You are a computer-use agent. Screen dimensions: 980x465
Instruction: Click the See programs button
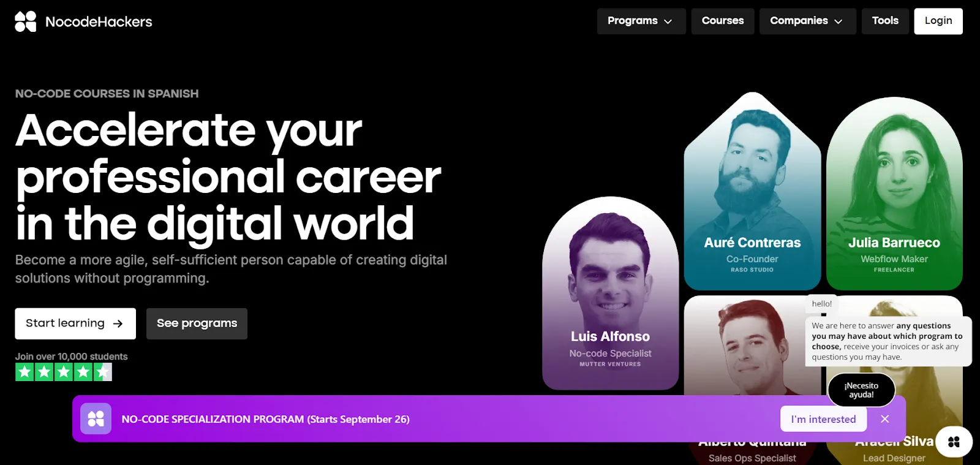(197, 323)
